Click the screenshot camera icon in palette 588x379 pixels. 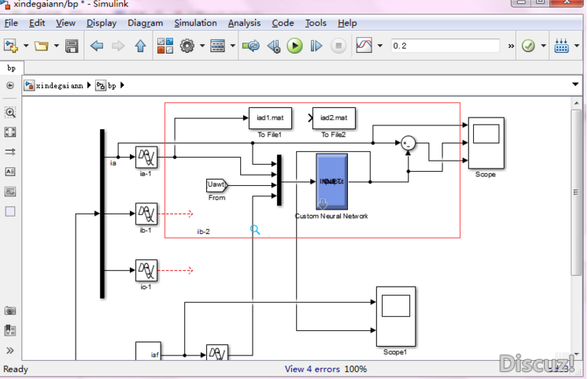(10, 311)
